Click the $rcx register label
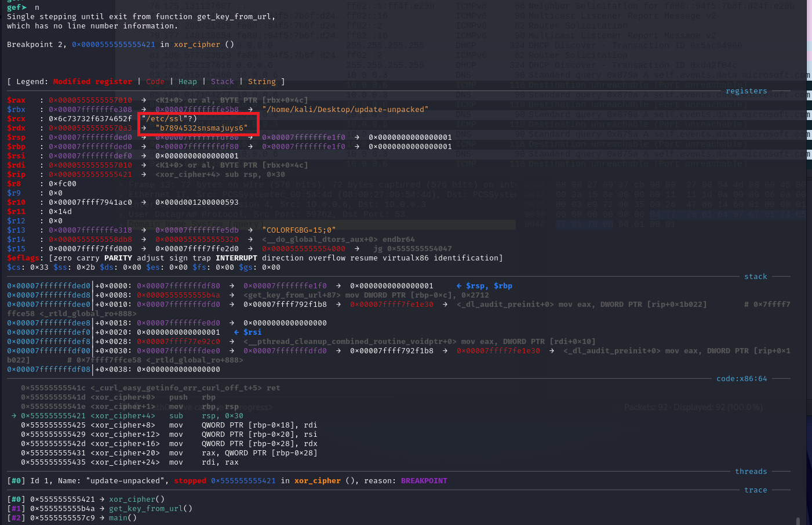Viewport: 812px width, 525px height. click(16, 119)
